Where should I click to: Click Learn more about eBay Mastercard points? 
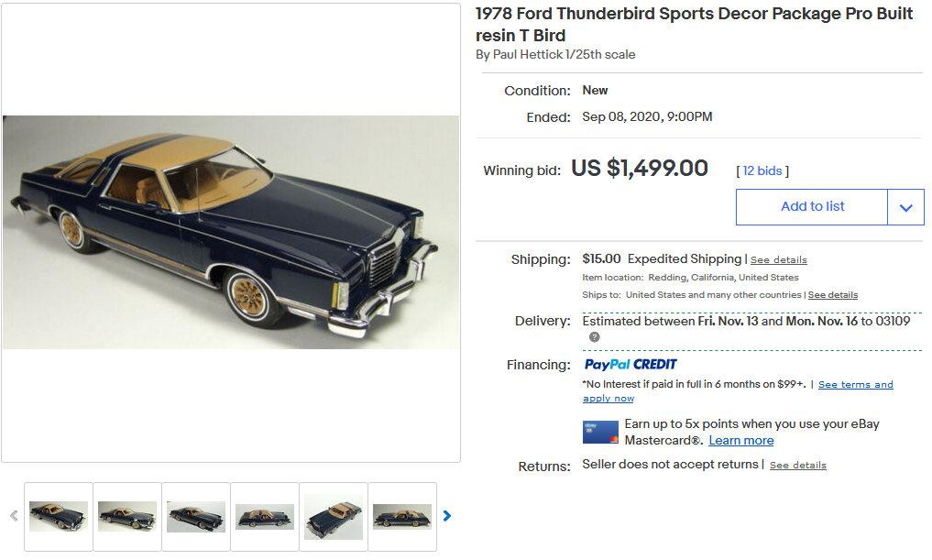pyautogui.click(x=741, y=440)
